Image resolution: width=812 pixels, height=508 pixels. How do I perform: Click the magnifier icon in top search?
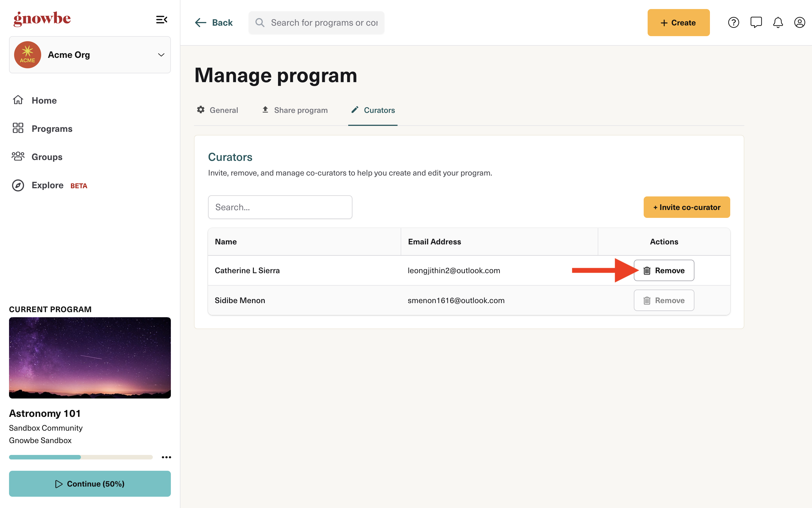(x=260, y=23)
